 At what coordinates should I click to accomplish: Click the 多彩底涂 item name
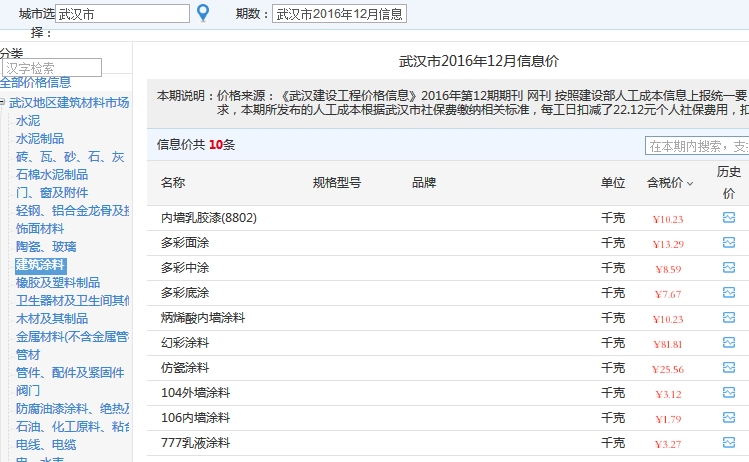[x=185, y=292]
